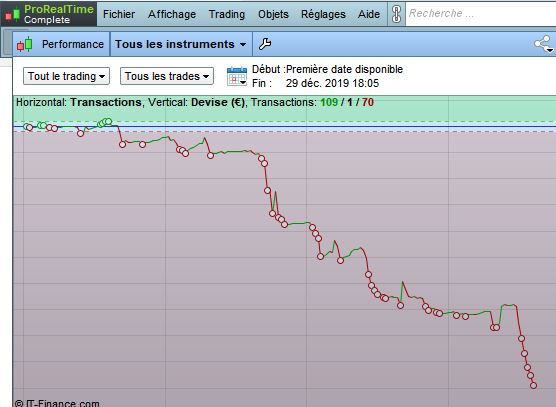Click the red 70 losing transactions count
Image resolution: width=556 pixels, height=407 pixels.
[368, 102]
